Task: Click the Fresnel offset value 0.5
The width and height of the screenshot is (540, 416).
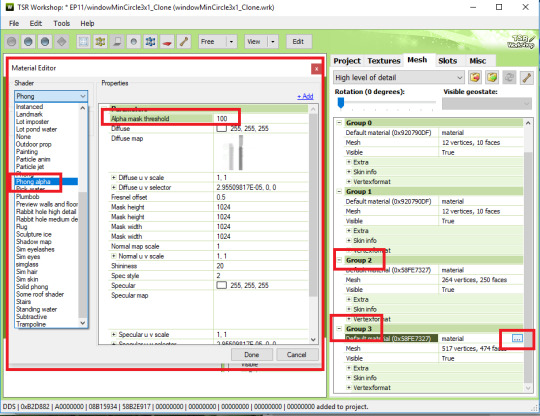Action: [x=221, y=197]
